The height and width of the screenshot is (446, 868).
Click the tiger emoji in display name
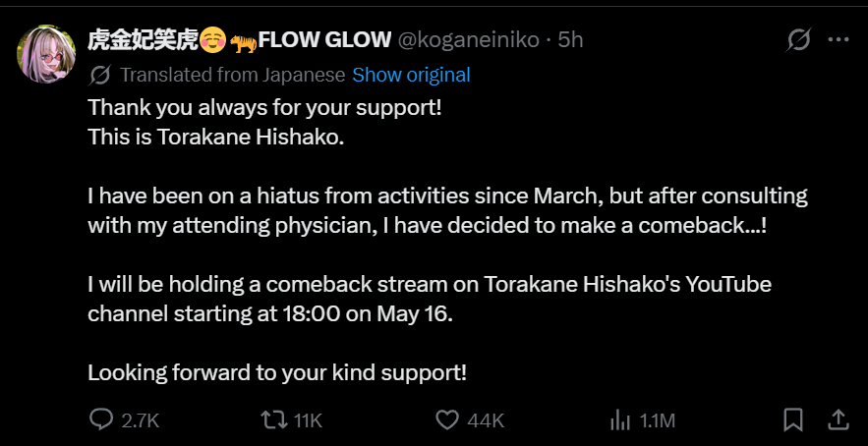pyautogui.click(x=244, y=40)
